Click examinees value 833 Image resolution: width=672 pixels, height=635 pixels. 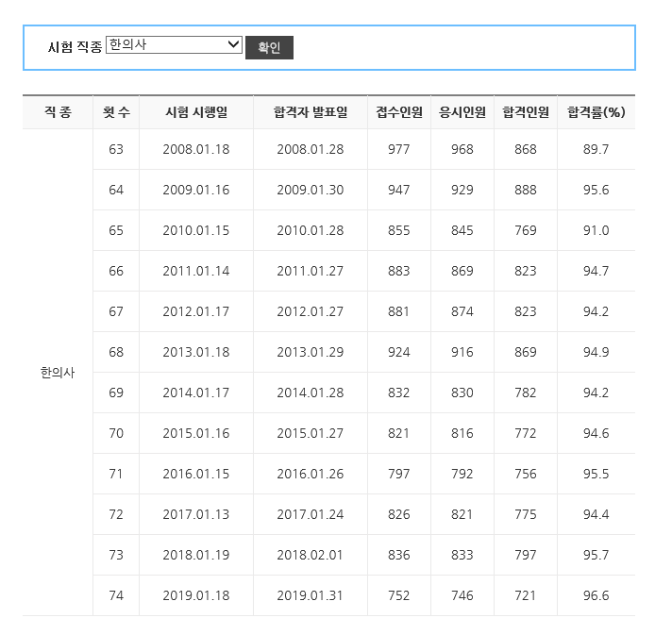coord(462,555)
